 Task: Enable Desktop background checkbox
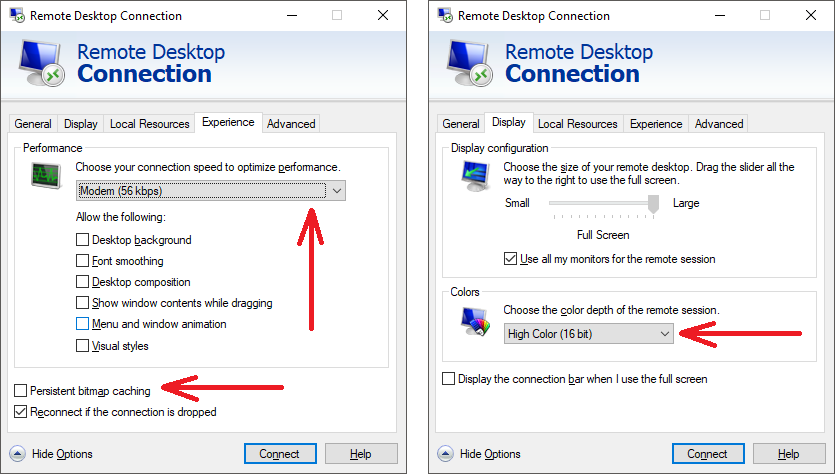[82, 240]
